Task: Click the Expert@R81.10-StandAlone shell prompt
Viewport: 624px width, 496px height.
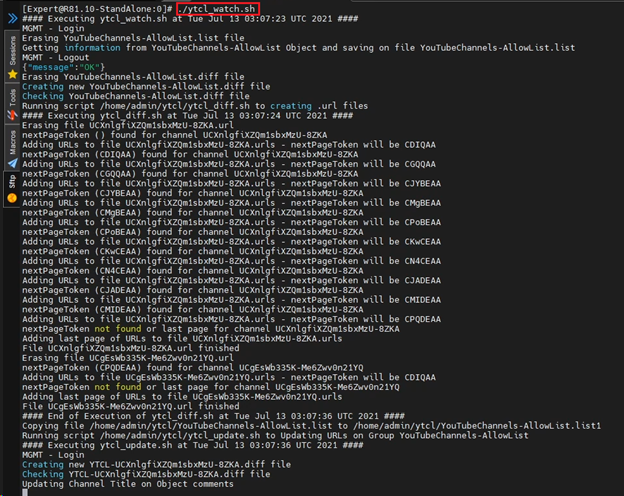Action: click(x=90, y=8)
